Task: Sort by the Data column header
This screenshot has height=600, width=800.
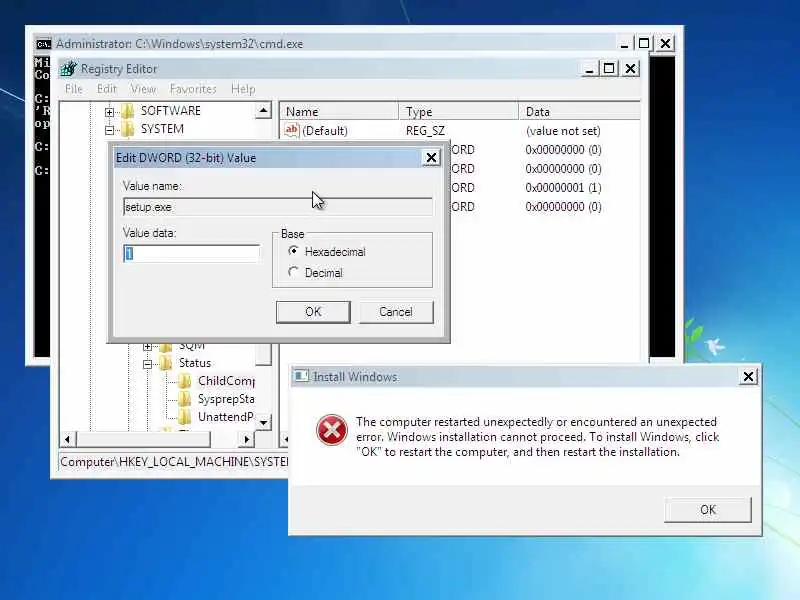Action: pyautogui.click(x=579, y=111)
